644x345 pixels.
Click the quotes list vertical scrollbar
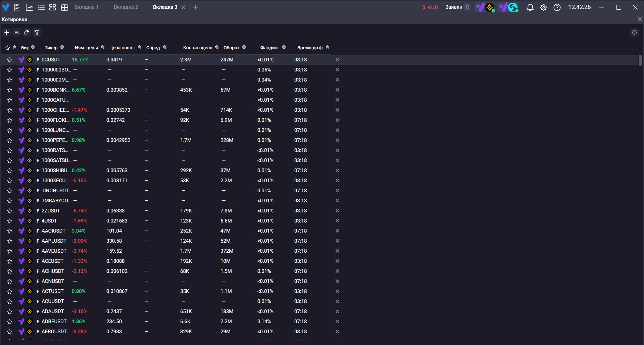(640, 60)
